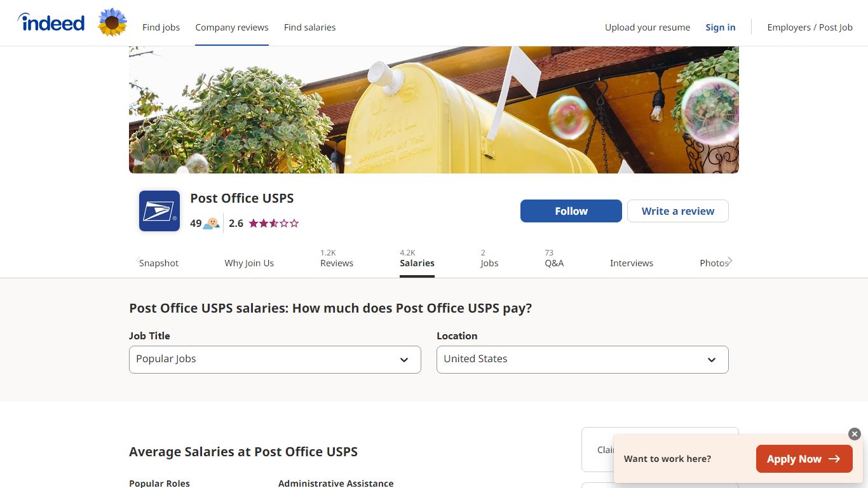This screenshot has height=488, width=868.
Task: Click Write a review button
Action: [x=678, y=211]
